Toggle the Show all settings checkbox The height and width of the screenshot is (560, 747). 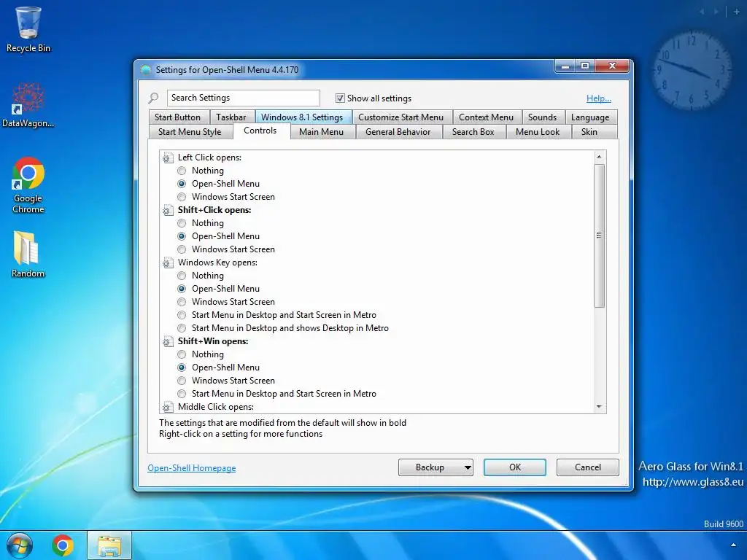coord(340,98)
